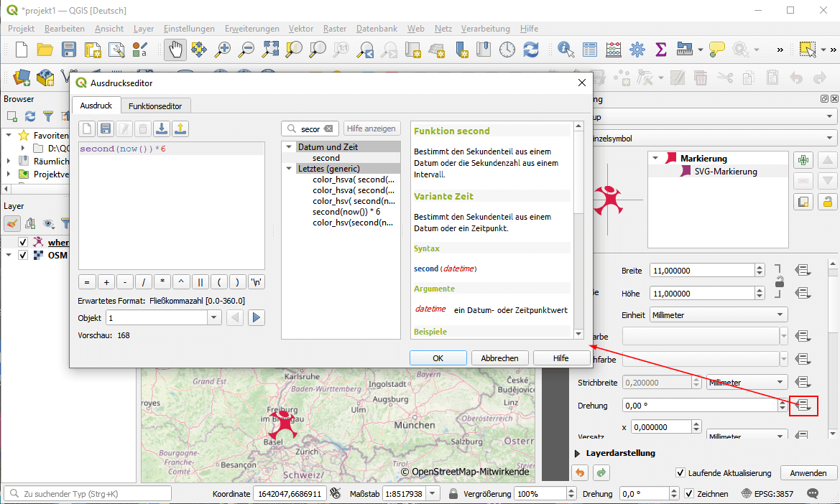
Task: Collapse the Datum und Zeit group
Action: pyautogui.click(x=289, y=146)
